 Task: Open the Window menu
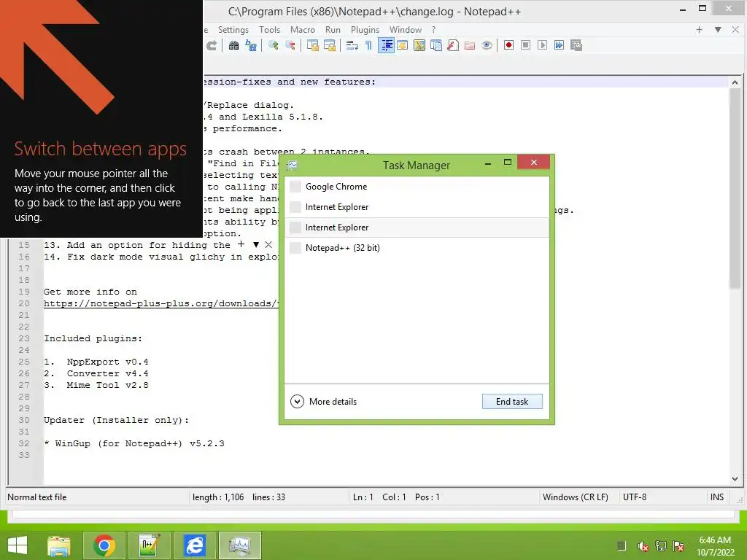click(x=406, y=29)
